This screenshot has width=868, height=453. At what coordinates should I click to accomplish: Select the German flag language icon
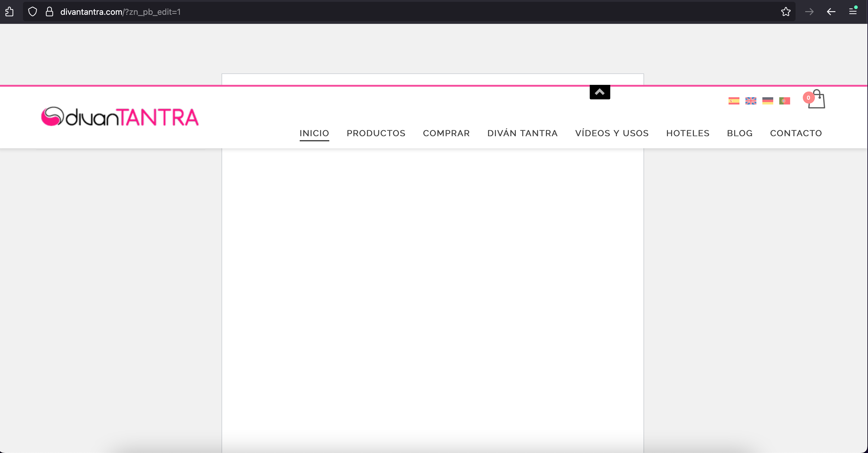click(767, 101)
